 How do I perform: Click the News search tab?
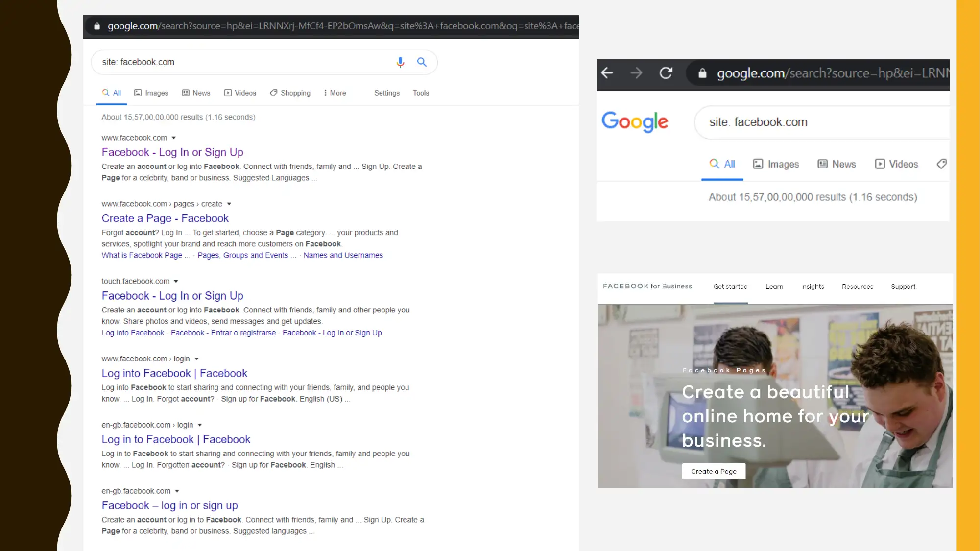click(x=201, y=93)
